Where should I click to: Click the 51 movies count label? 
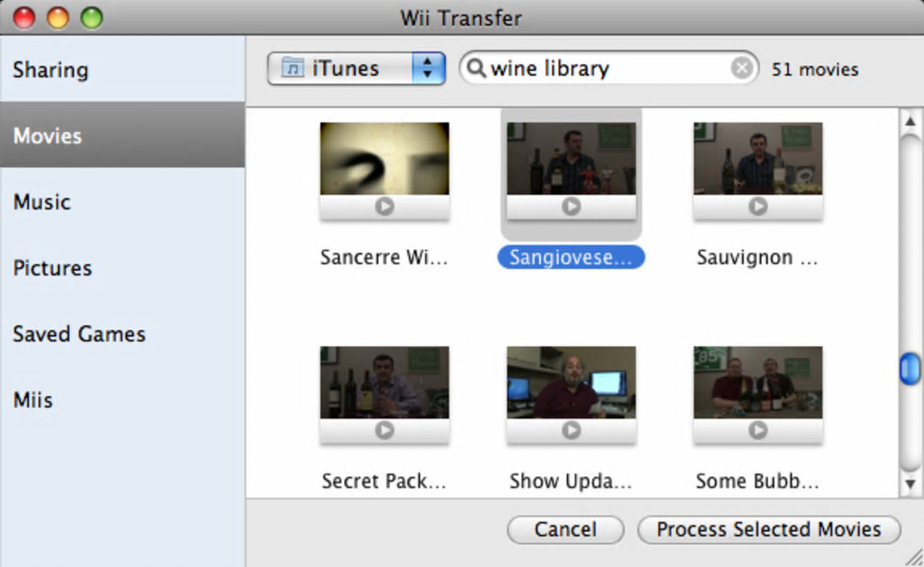click(x=815, y=70)
